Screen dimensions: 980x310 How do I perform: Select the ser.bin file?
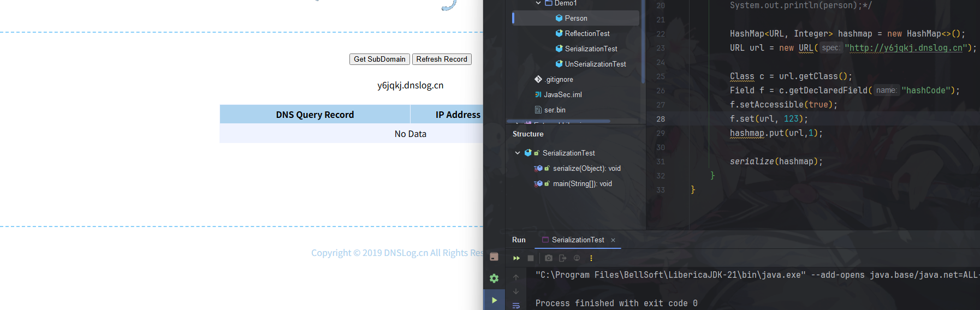(x=555, y=110)
